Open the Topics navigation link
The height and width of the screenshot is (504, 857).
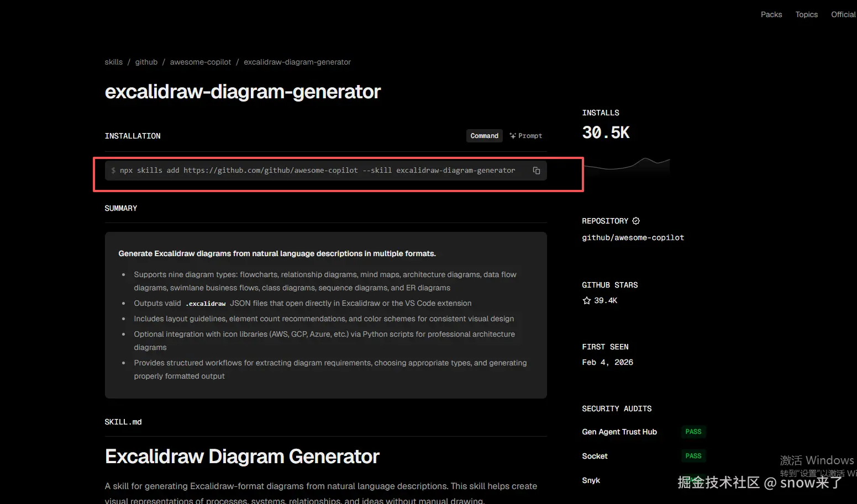pos(807,14)
